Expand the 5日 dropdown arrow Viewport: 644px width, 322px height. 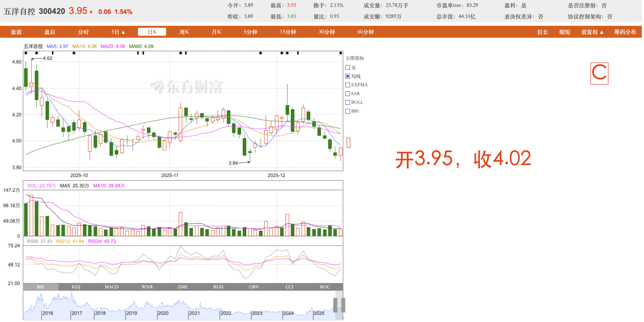[x=123, y=32]
